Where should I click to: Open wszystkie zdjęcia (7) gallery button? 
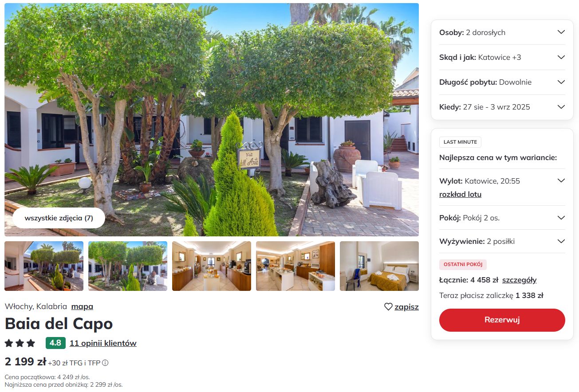click(59, 218)
